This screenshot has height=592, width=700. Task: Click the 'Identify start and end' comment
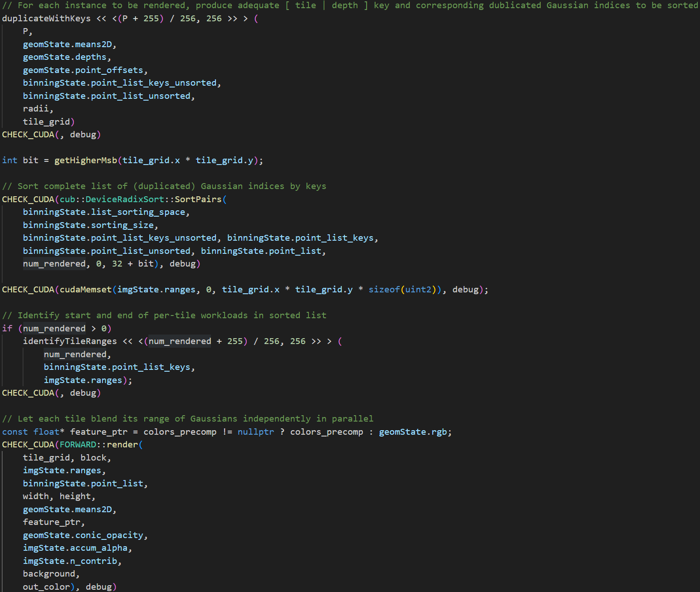[164, 315]
